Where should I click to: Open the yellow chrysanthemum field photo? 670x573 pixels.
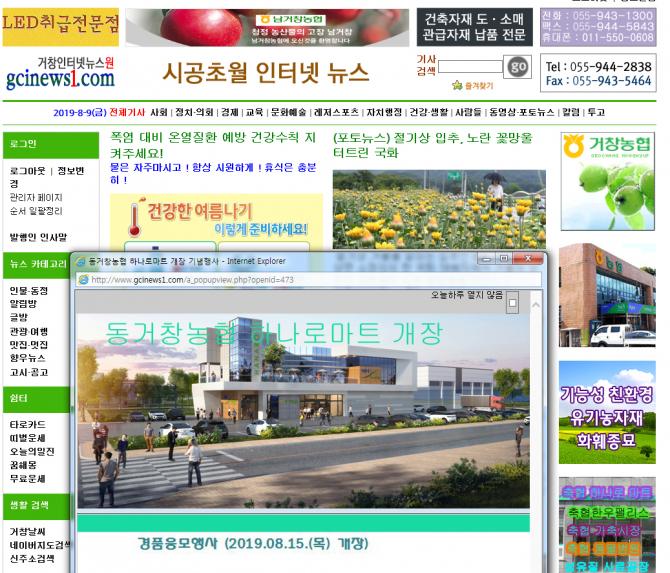pos(439,209)
